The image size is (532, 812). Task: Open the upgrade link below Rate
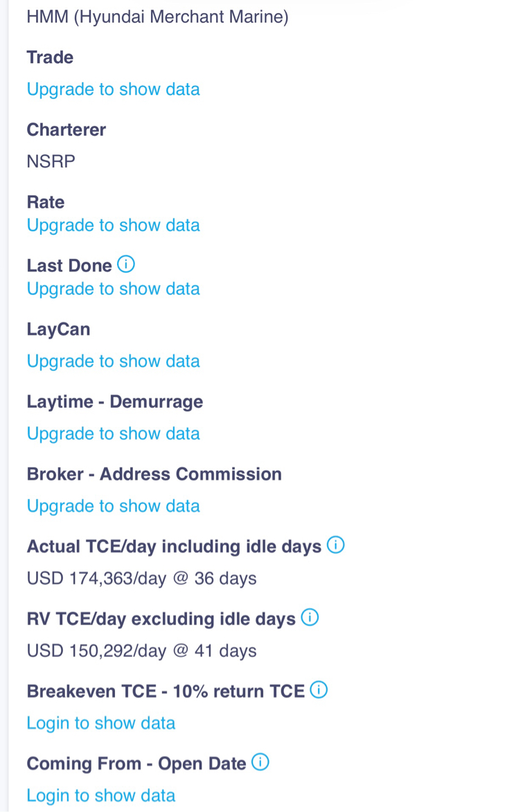(113, 225)
